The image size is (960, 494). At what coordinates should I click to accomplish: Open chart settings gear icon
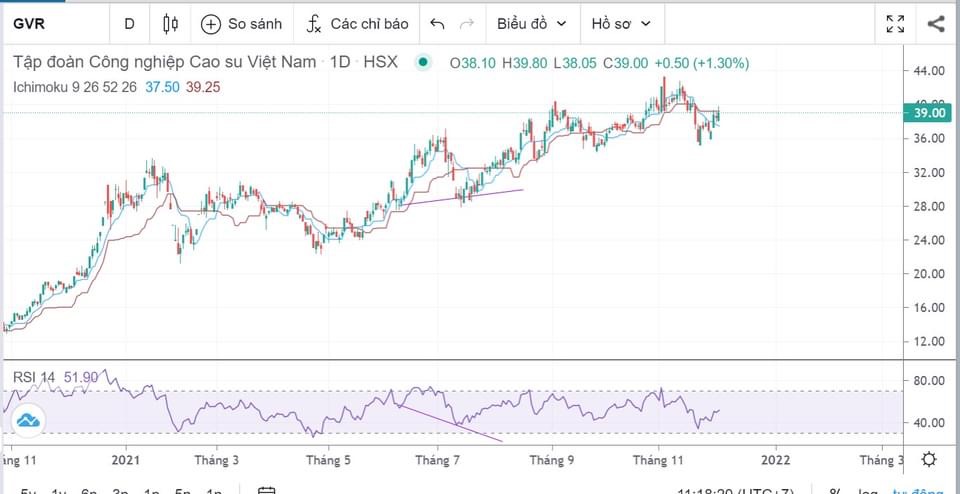(x=929, y=459)
